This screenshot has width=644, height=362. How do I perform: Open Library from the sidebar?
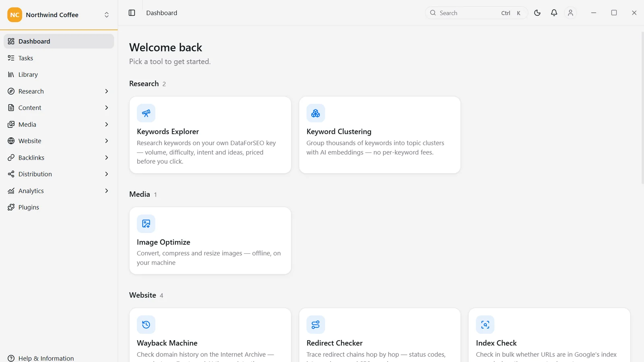(59, 74)
